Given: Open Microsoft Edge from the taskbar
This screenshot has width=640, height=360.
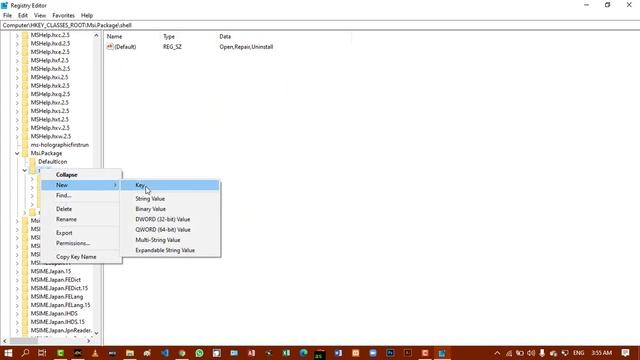Looking at the screenshot, I should click(x=303, y=353).
